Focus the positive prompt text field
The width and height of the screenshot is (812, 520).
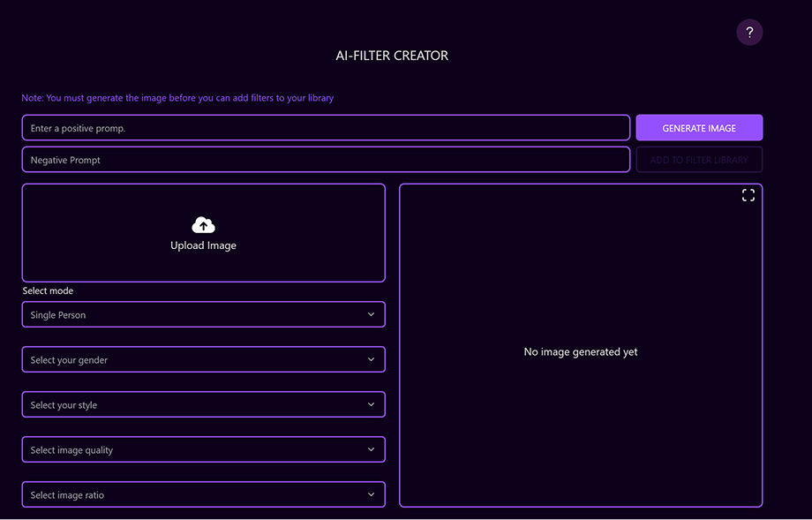click(326, 128)
